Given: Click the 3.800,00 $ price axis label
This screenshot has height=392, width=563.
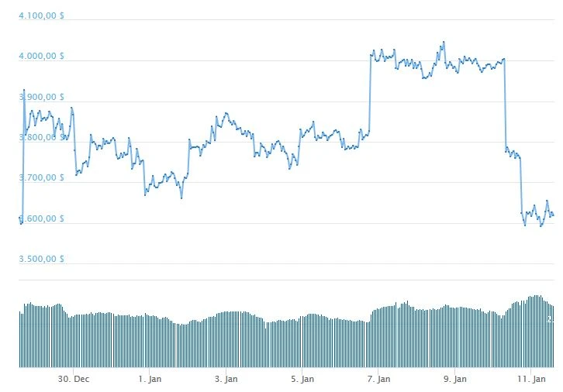Looking at the screenshot, I should 42,138.
